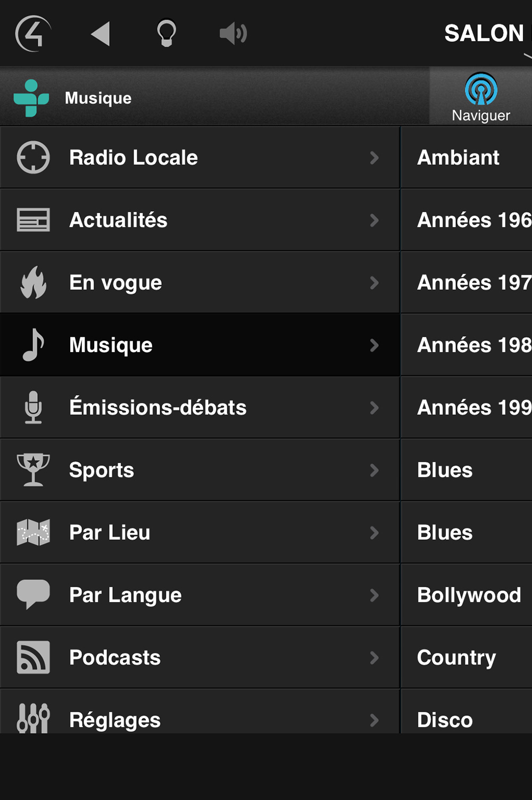Click the Podcasts RSS feed icon
Image resolution: width=532 pixels, height=800 pixels.
(x=33, y=657)
